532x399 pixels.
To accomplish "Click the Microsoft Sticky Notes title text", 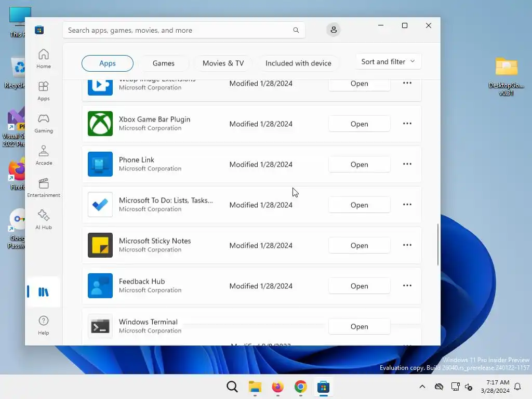I will (x=155, y=241).
